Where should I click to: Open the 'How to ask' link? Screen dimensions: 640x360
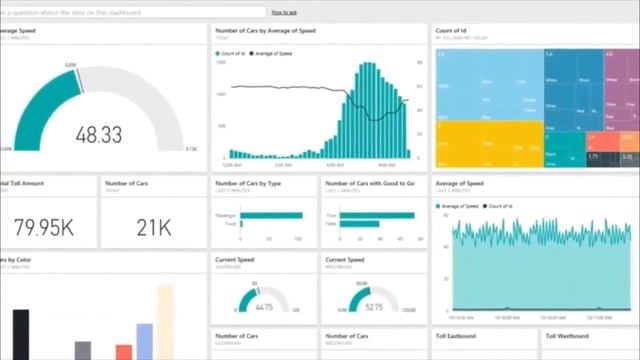click(284, 13)
